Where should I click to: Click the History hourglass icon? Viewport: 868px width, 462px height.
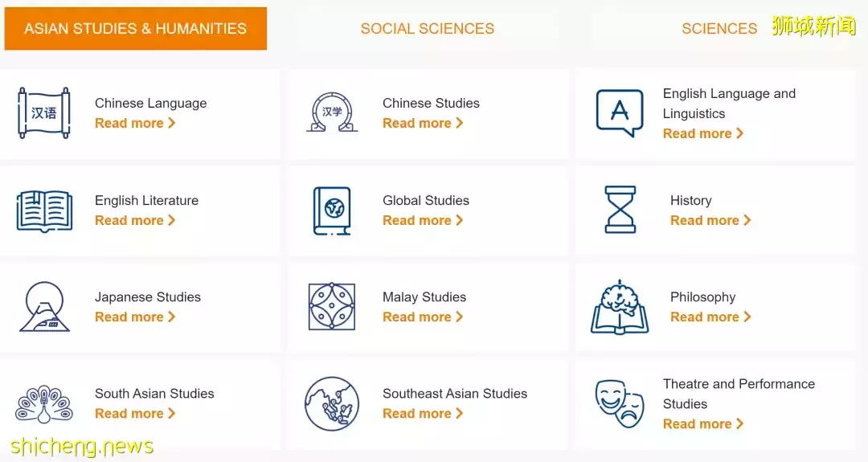point(620,209)
